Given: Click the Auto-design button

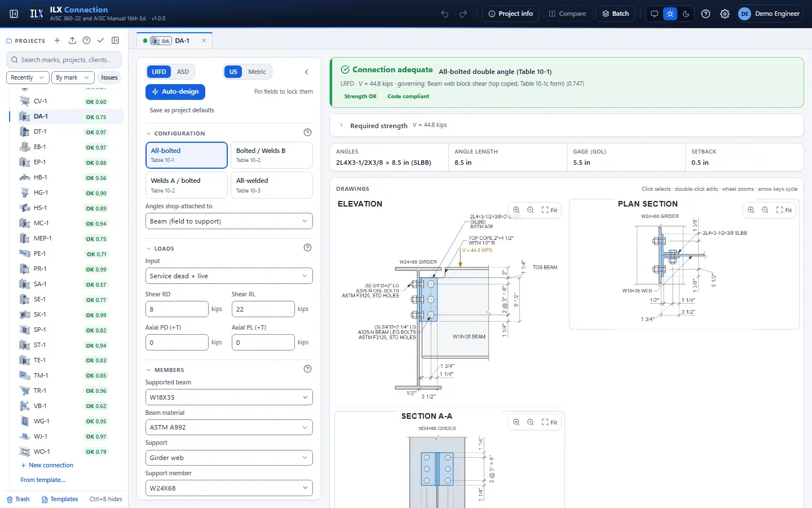Looking at the screenshot, I should point(175,91).
